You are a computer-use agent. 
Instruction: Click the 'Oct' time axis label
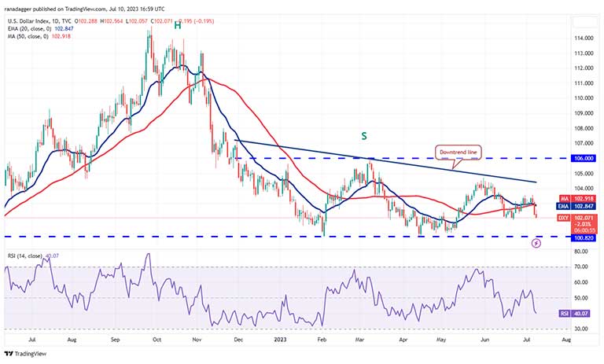[157, 340]
